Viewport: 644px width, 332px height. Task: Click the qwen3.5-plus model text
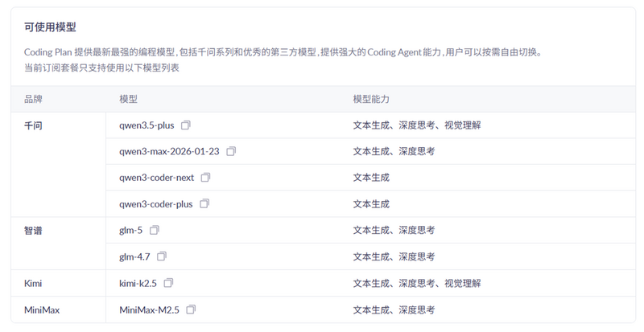(147, 125)
